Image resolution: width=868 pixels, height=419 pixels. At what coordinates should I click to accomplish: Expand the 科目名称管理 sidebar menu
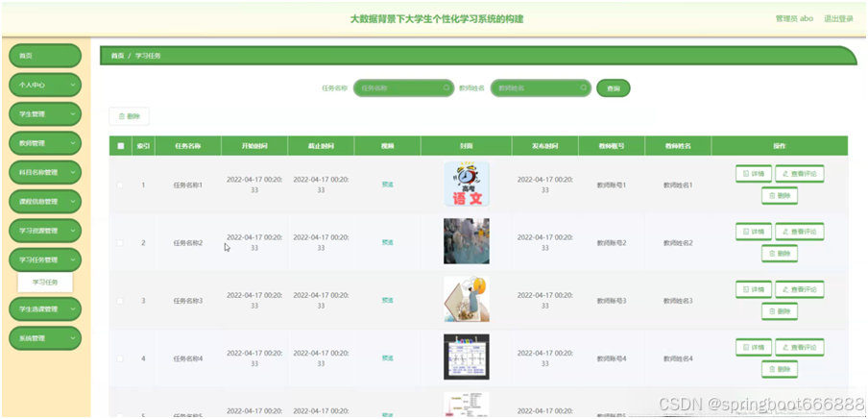45,172
